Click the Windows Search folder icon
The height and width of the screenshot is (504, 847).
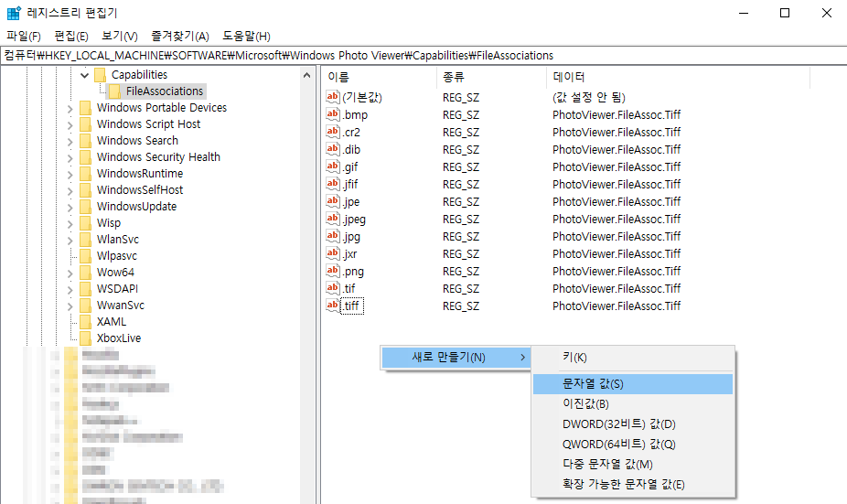pos(85,141)
